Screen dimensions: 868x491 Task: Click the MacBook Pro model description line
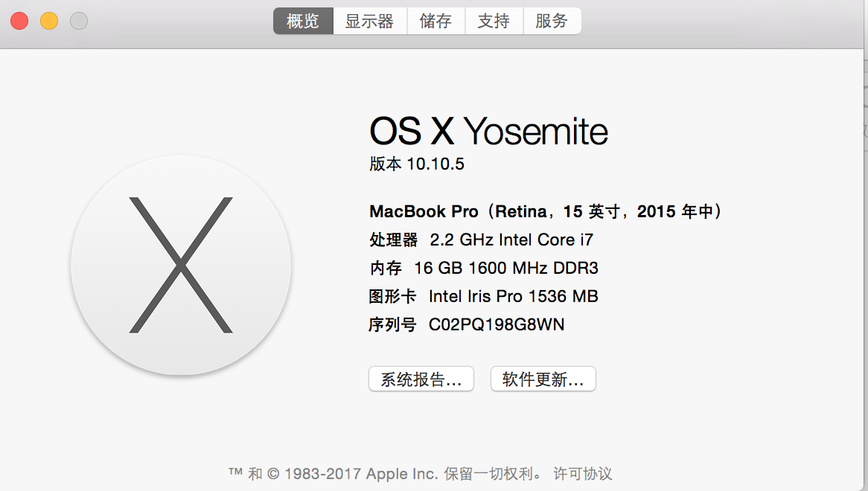pos(546,211)
